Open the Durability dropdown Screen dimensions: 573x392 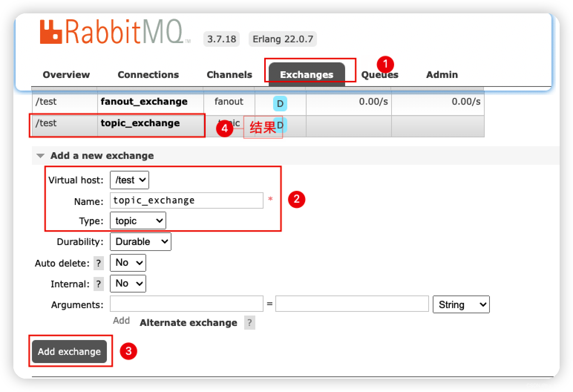point(141,242)
